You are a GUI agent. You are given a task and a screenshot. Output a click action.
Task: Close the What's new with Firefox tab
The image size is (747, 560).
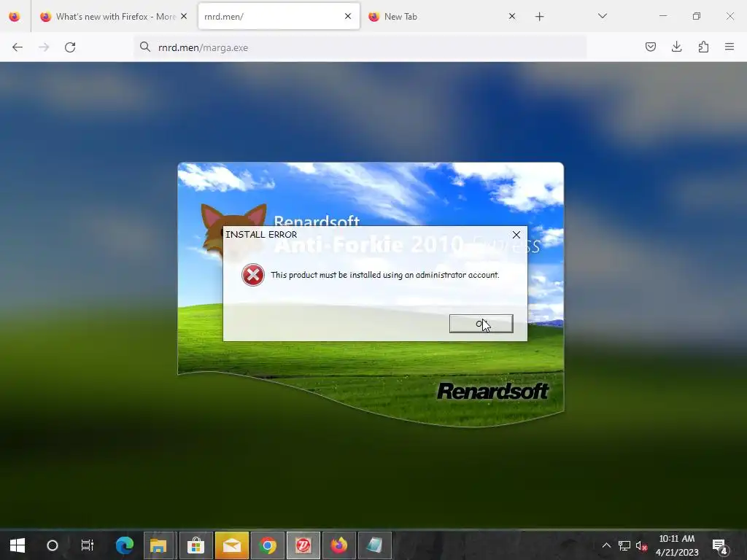[x=184, y=16]
